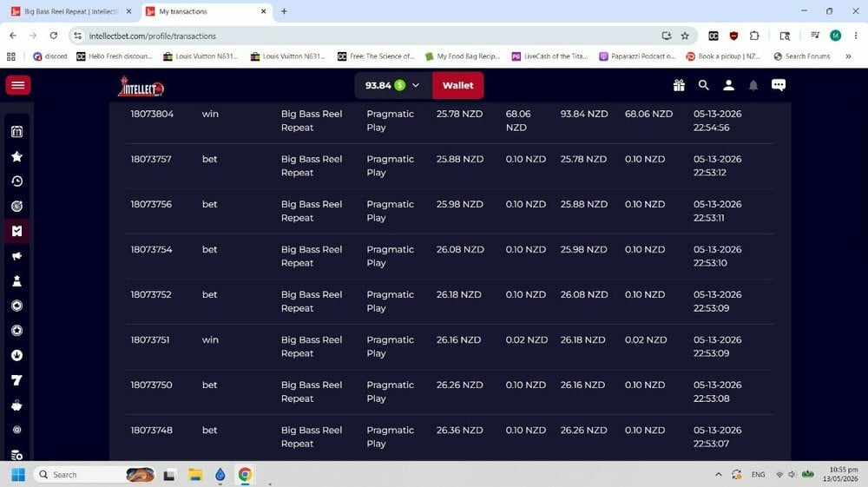This screenshot has height=487, width=868.
Task: Open Chrome from the taskbar
Action: pyautogui.click(x=245, y=474)
